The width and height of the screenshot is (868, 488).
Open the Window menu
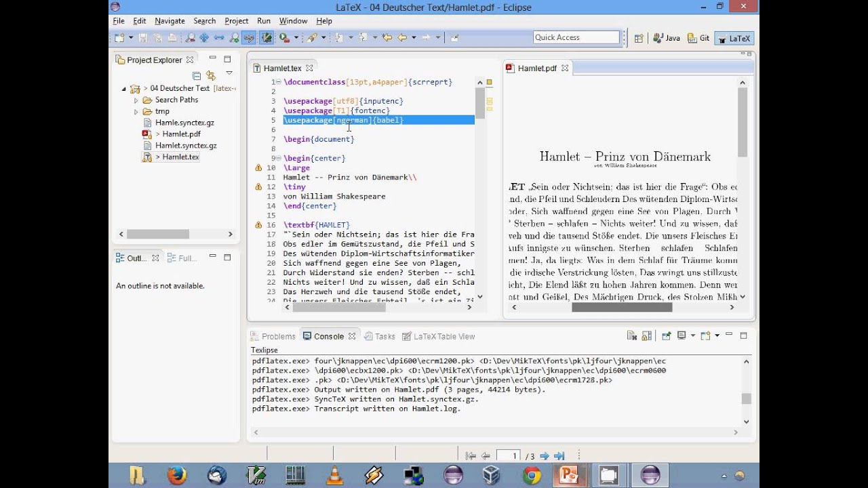click(293, 21)
